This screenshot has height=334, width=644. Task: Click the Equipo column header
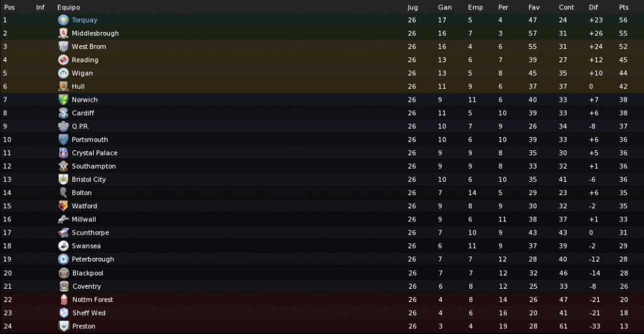[69, 8]
